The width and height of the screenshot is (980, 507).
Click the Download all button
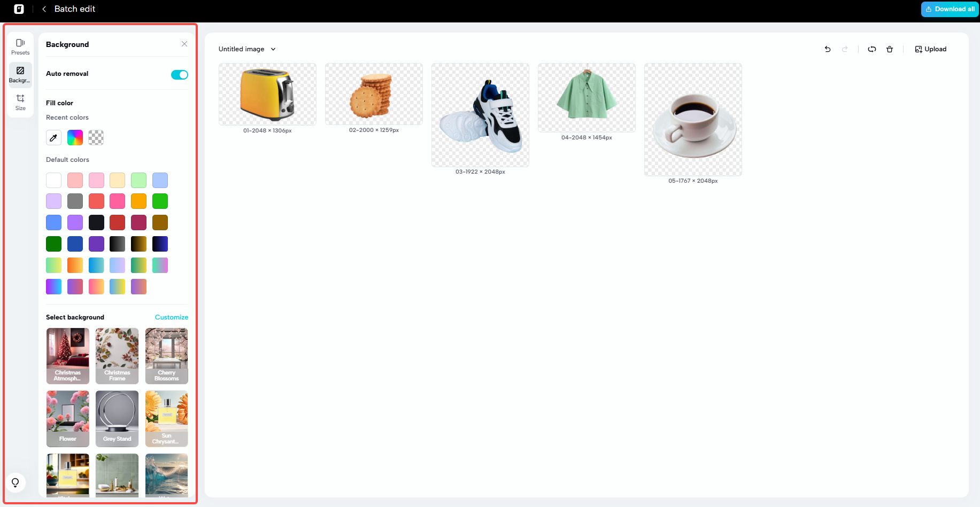(x=950, y=9)
